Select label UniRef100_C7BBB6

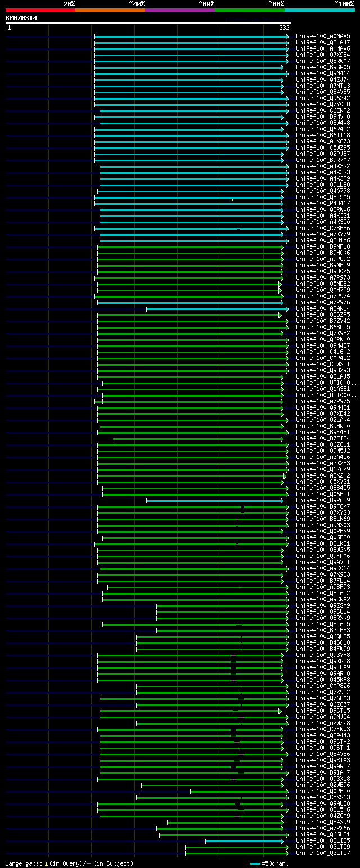(x=323, y=228)
